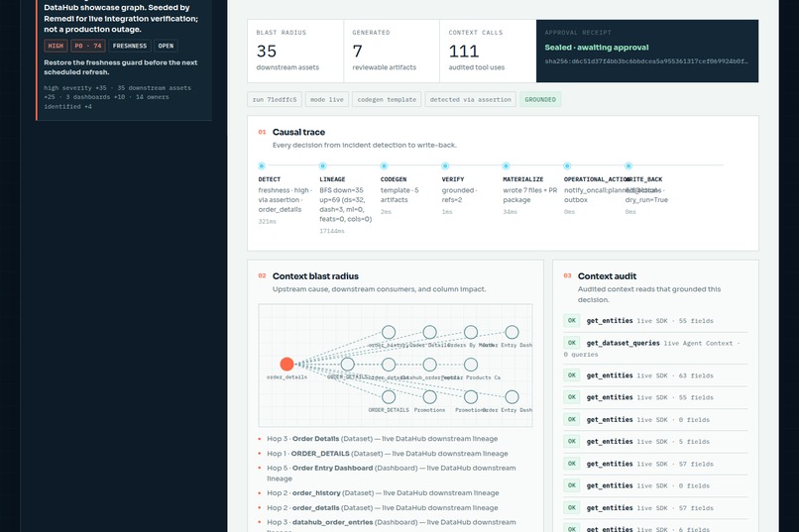The width and height of the screenshot is (799, 532).
Task: Select the CODEGEN step marker dot
Action: point(384,166)
